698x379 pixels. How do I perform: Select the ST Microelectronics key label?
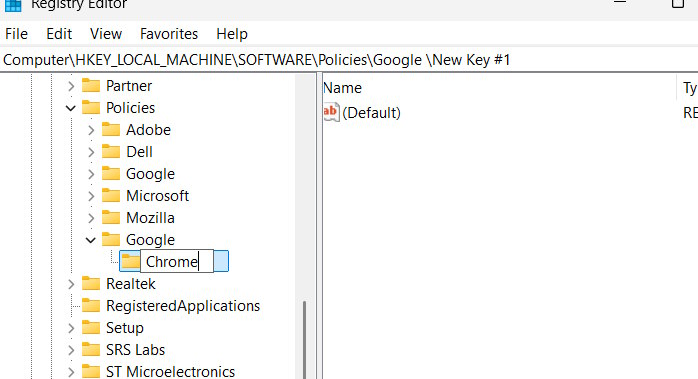tap(170, 372)
